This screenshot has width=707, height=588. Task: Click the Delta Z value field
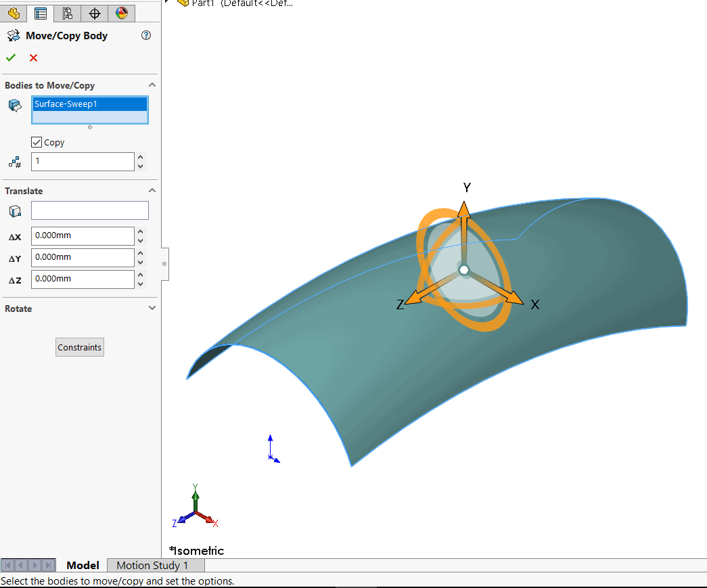[x=83, y=279]
